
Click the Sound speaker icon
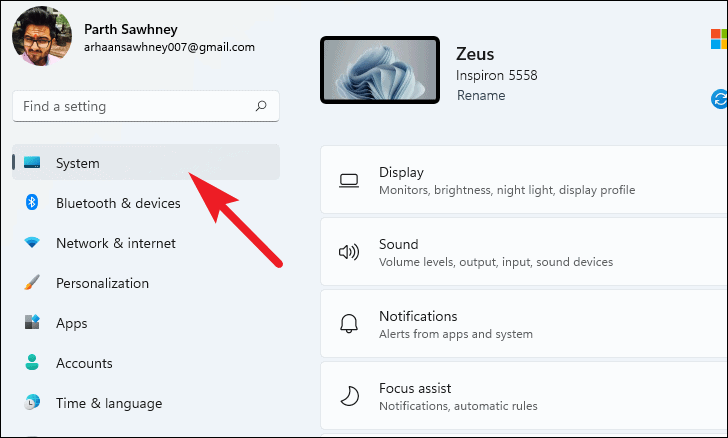[x=349, y=252]
